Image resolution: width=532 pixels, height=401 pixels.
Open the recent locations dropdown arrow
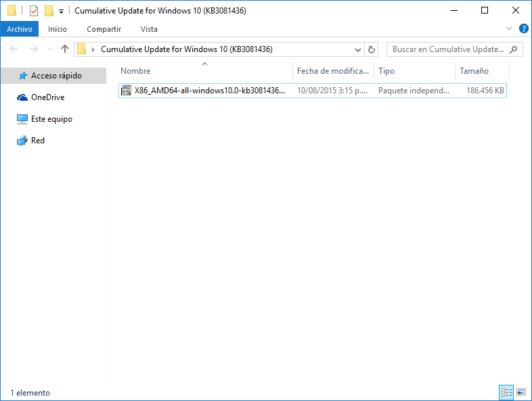pos(49,49)
